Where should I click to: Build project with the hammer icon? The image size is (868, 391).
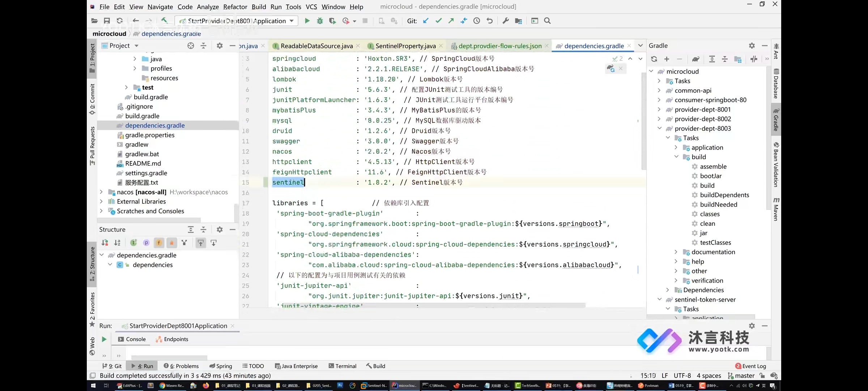(x=164, y=21)
